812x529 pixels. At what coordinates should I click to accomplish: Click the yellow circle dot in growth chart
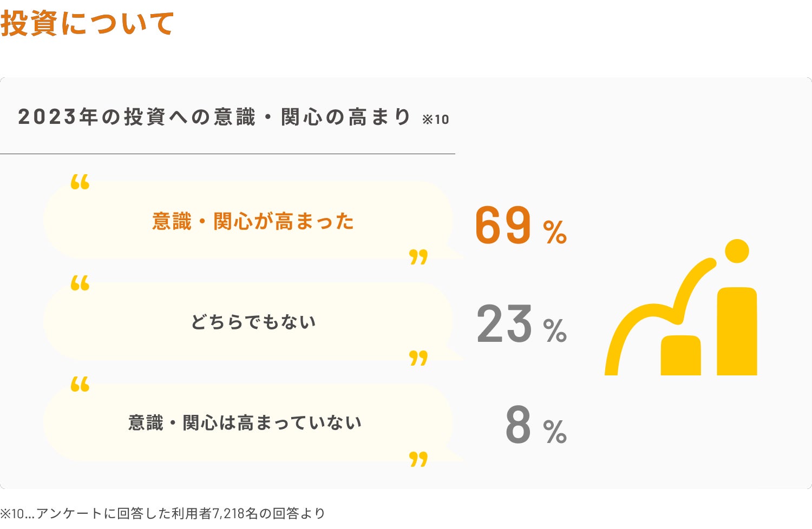[736, 252]
